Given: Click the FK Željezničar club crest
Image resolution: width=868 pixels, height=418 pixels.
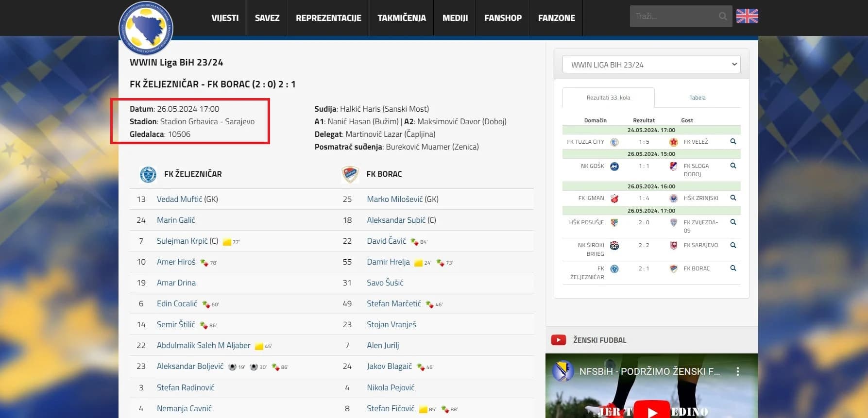Looking at the screenshot, I should tap(148, 174).
